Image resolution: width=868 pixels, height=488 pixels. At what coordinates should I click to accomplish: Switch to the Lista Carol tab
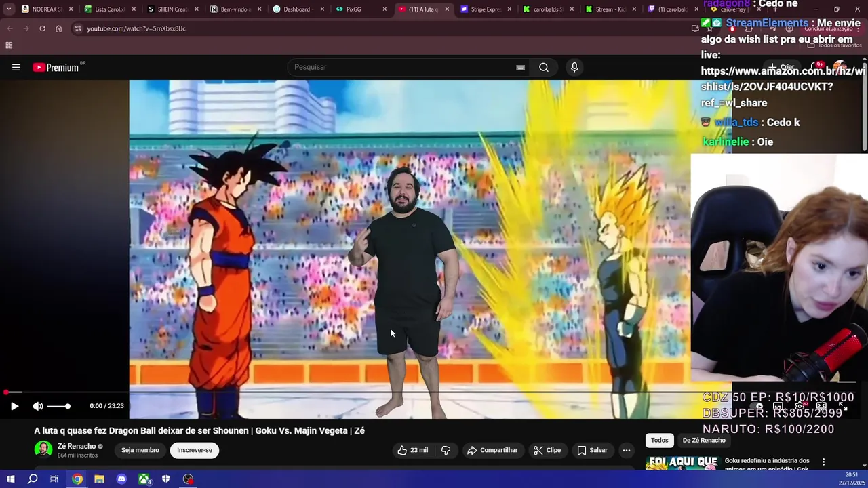click(x=110, y=9)
